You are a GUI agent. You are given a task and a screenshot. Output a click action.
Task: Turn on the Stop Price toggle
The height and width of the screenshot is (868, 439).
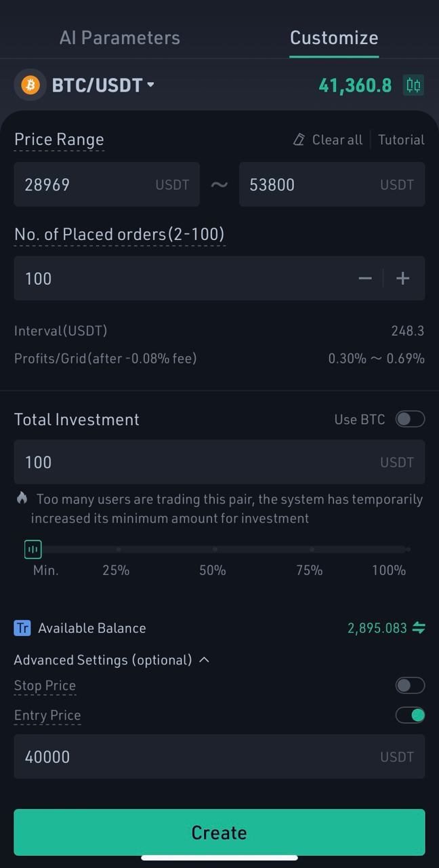click(411, 686)
